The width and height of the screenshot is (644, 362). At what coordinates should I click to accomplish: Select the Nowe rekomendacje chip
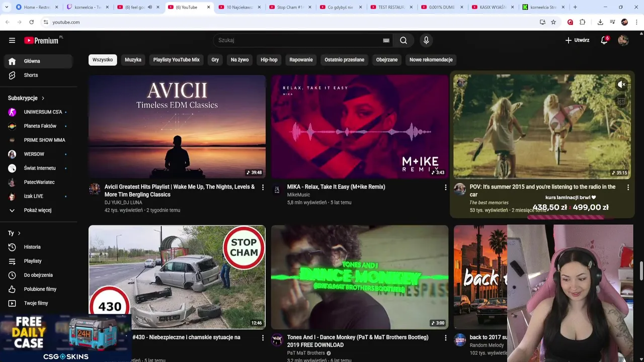coord(431,59)
